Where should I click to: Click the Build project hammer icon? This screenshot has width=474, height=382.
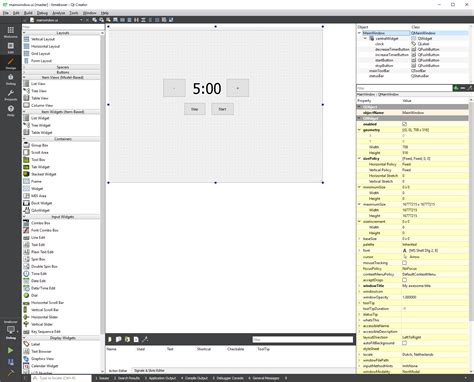click(10, 373)
